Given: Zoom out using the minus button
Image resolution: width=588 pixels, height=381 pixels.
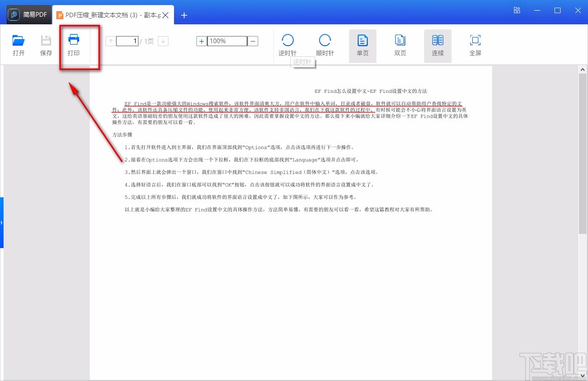Looking at the screenshot, I should click(252, 41).
